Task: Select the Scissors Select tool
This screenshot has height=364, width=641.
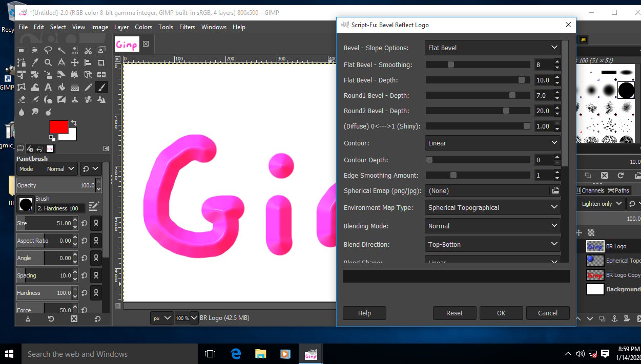Action: pos(88,50)
